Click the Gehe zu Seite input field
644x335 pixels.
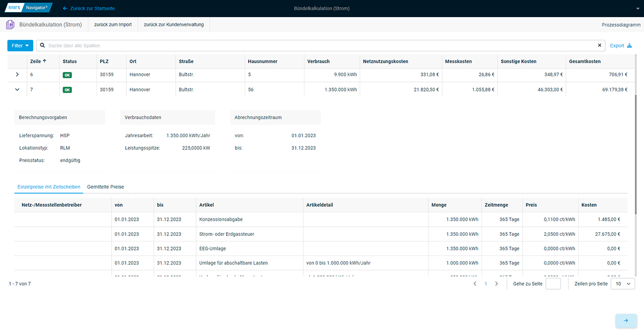point(553,284)
